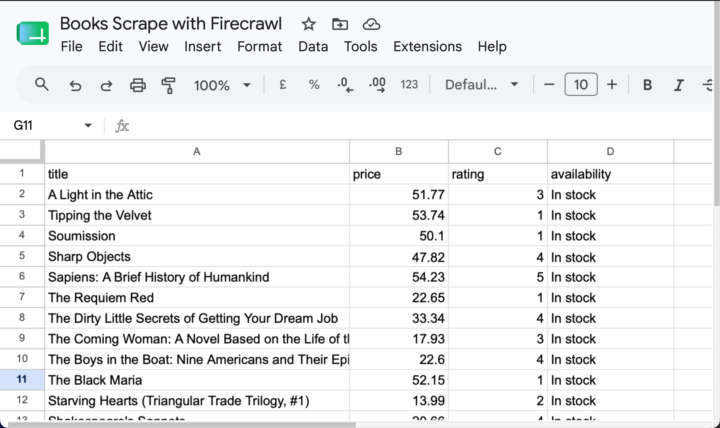Print the spreadsheet using printer icon

138,85
